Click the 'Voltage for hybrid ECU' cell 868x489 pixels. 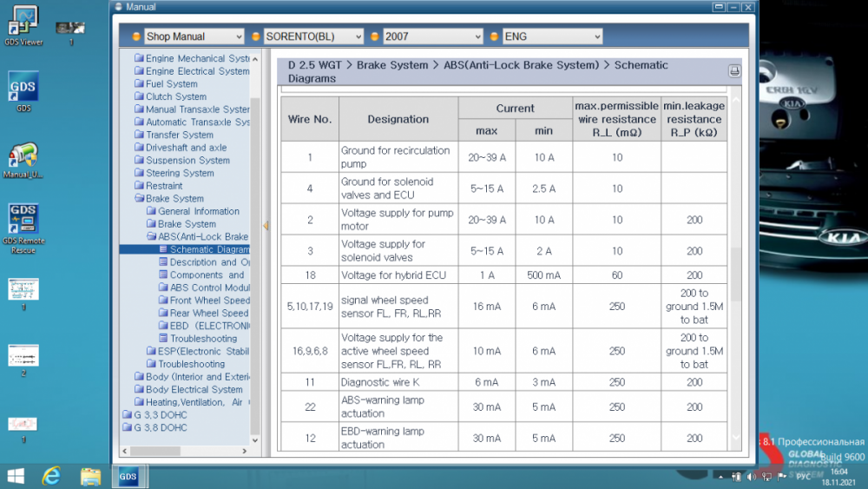[x=398, y=275]
